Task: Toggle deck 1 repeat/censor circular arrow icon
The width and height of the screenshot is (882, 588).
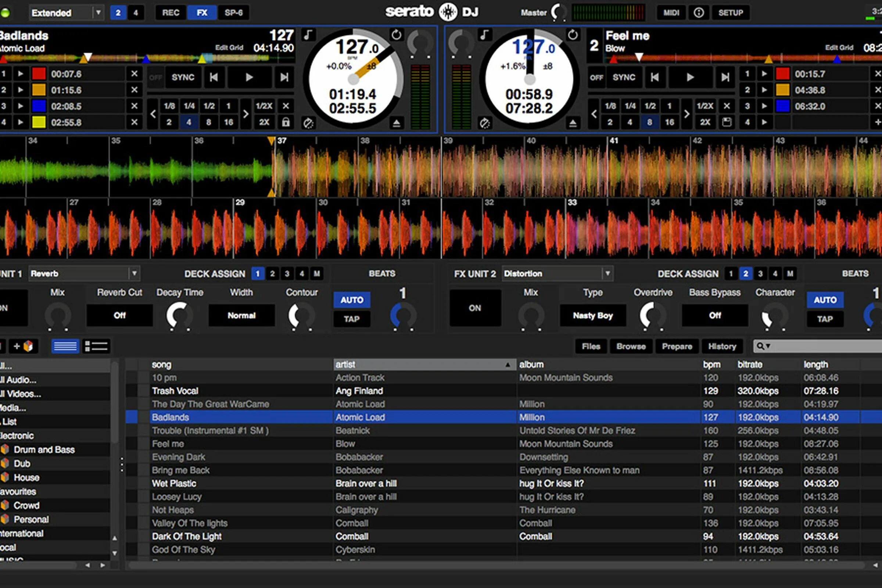Action: click(397, 35)
